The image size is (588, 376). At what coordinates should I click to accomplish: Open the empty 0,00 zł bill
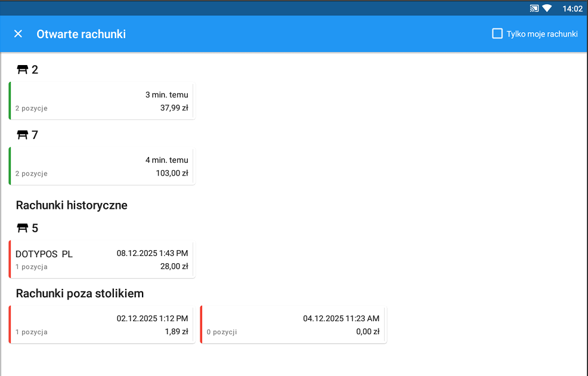[x=293, y=325]
